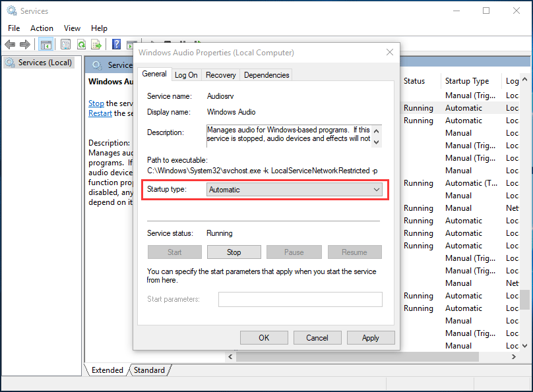Maximize the Services window
The image size is (533, 392).
pos(486,11)
